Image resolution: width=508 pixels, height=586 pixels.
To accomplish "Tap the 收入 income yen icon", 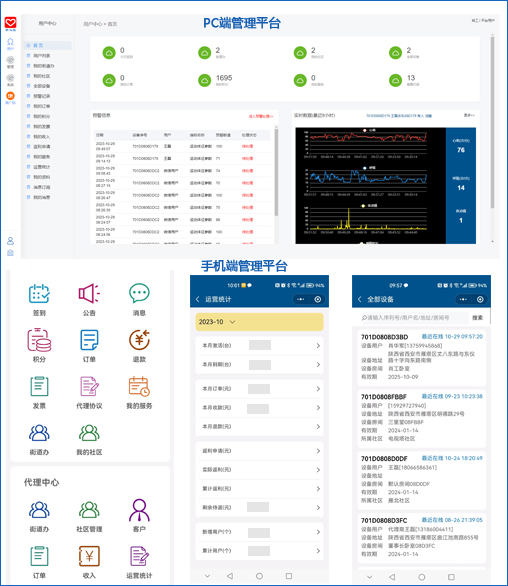I will pos(89,556).
